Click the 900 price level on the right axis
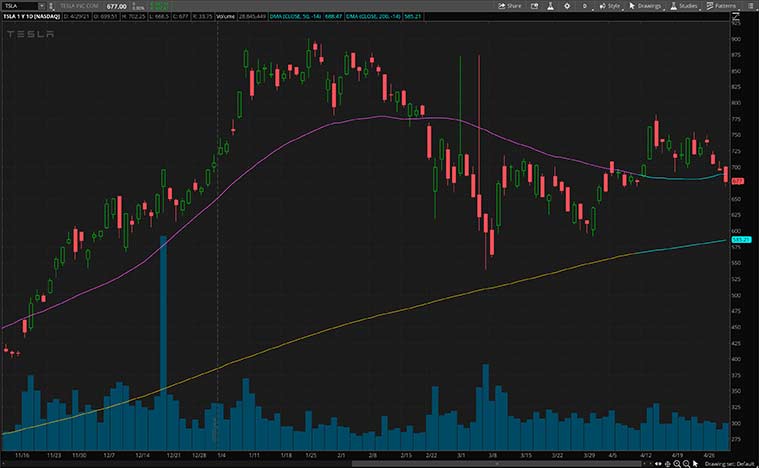Image resolution: width=759 pixels, height=468 pixels. point(736,39)
